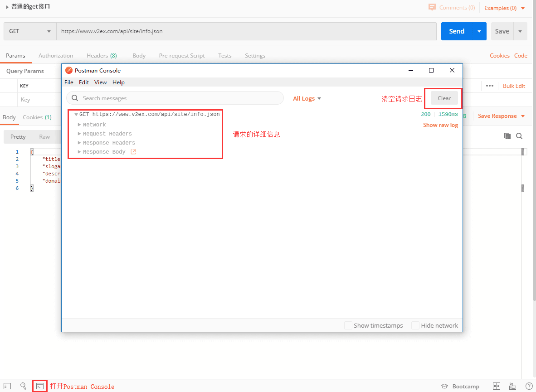536x392 pixels.
Task: Open the Help menu in Postman Console
Action: click(x=119, y=82)
